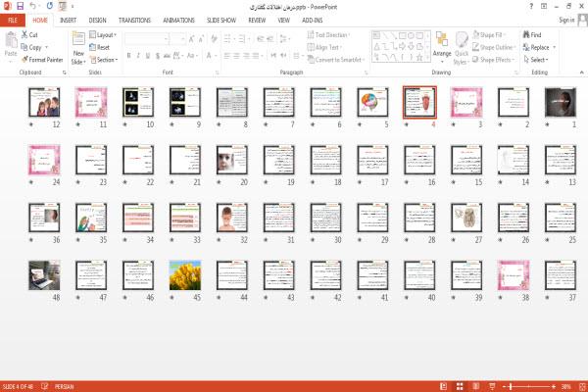The image size is (588, 392).
Task: Open the FILE tab
Action: pyautogui.click(x=13, y=21)
